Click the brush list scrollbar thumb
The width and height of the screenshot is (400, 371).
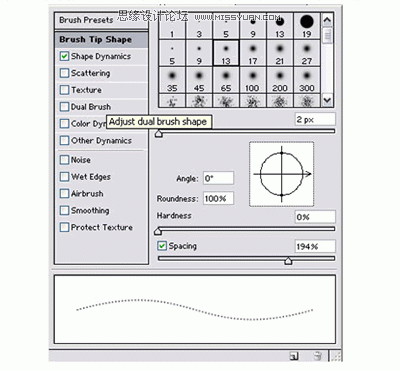coord(327,35)
